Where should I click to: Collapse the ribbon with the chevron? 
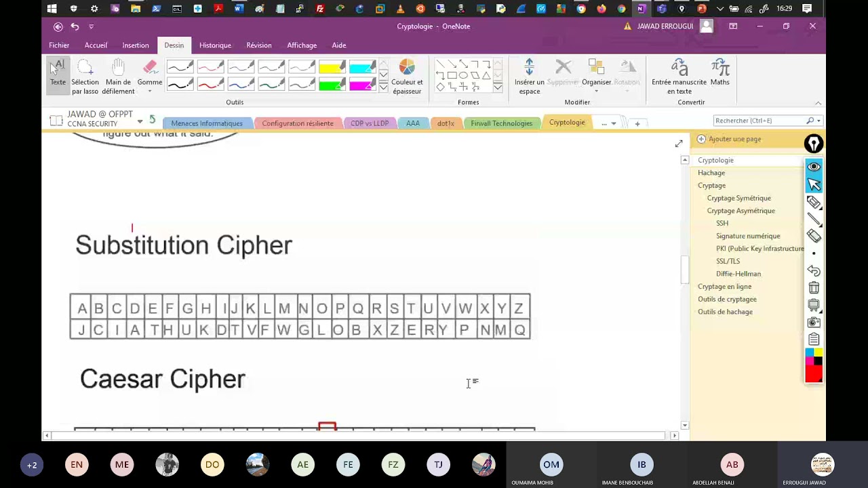coord(818,103)
